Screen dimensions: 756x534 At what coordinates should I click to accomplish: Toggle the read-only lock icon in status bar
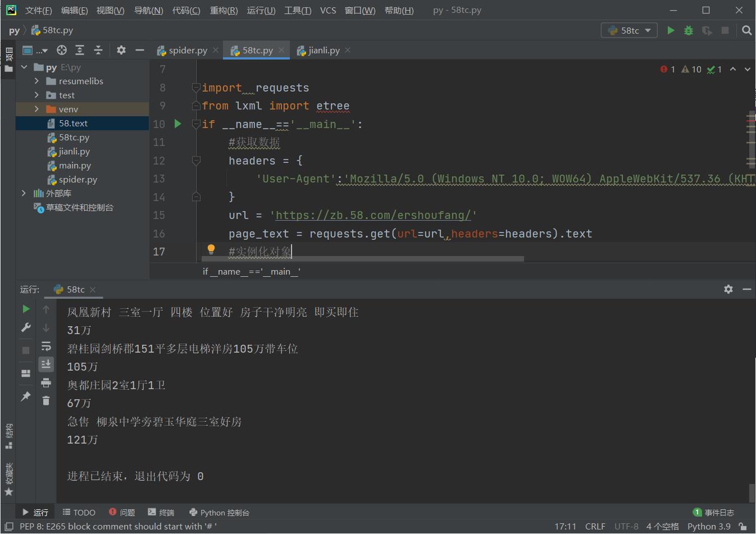tap(743, 526)
